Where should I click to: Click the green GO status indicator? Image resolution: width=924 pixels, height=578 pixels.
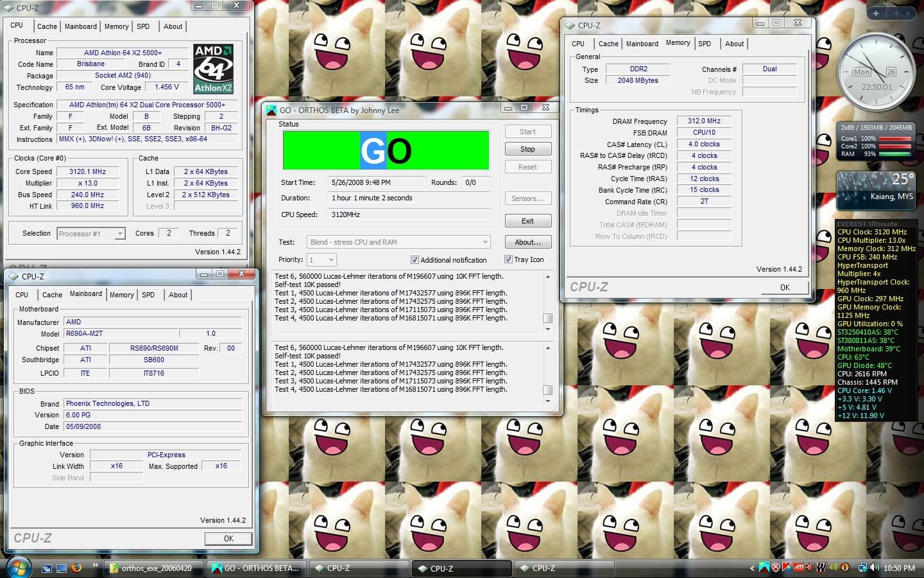(x=386, y=150)
